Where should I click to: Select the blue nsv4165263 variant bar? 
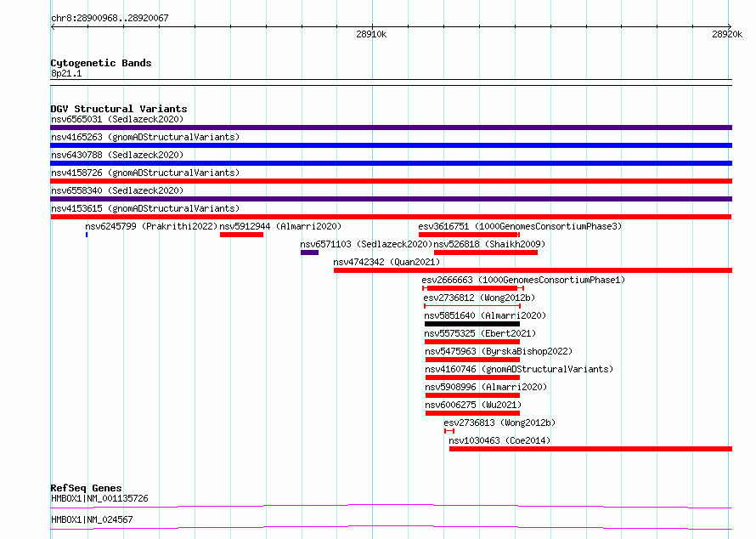click(391, 145)
